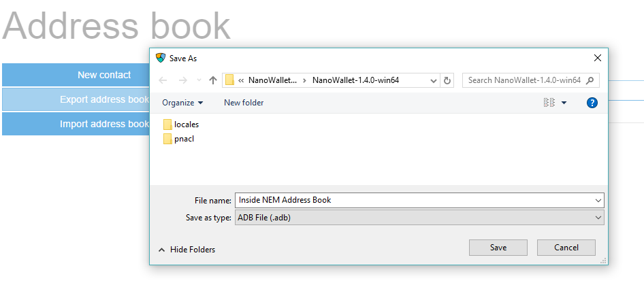
Task: Open the Organize menu
Action: click(x=182, y=103)
